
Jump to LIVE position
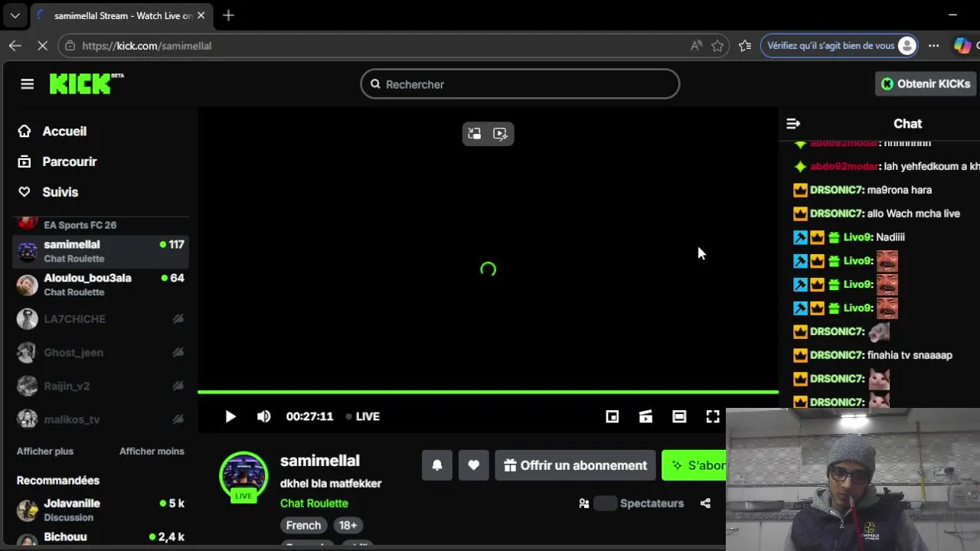pyautogui.click(x=362, y=416)
